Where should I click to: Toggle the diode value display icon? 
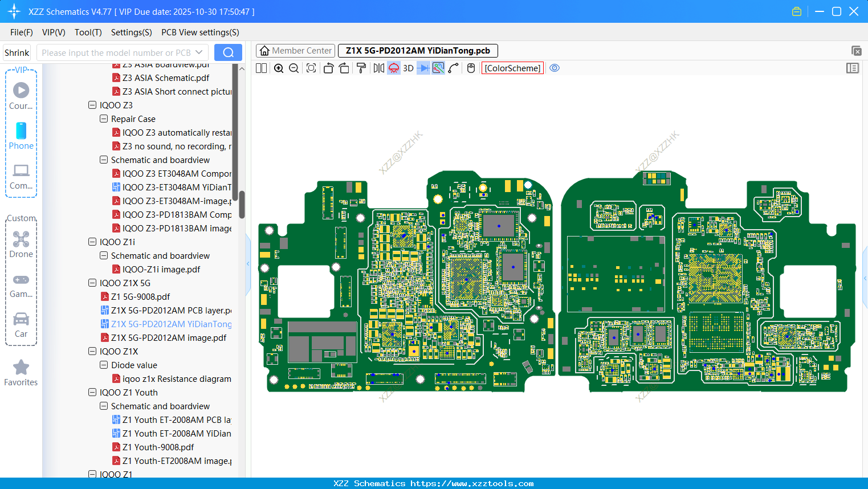[423, 68]
